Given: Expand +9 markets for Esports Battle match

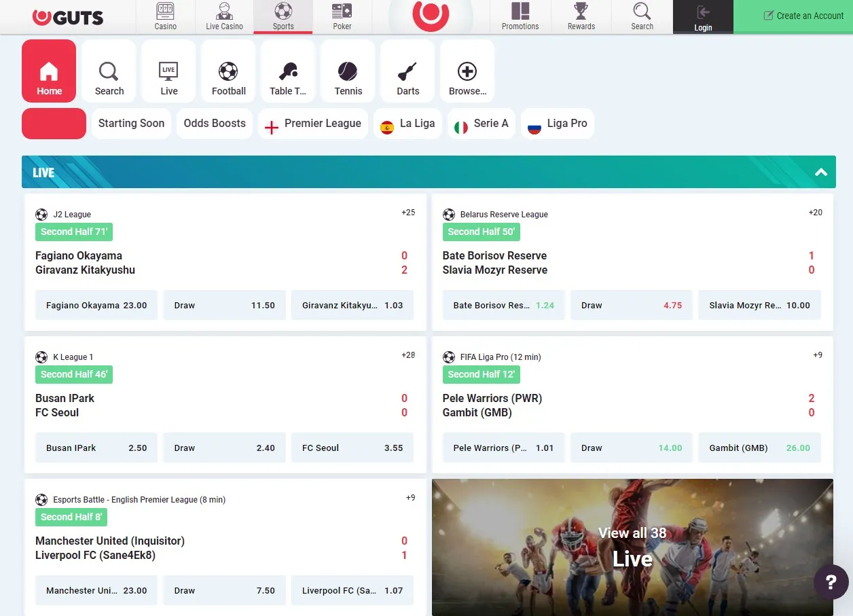Looking at the screenshot, I should click(410, 498).
